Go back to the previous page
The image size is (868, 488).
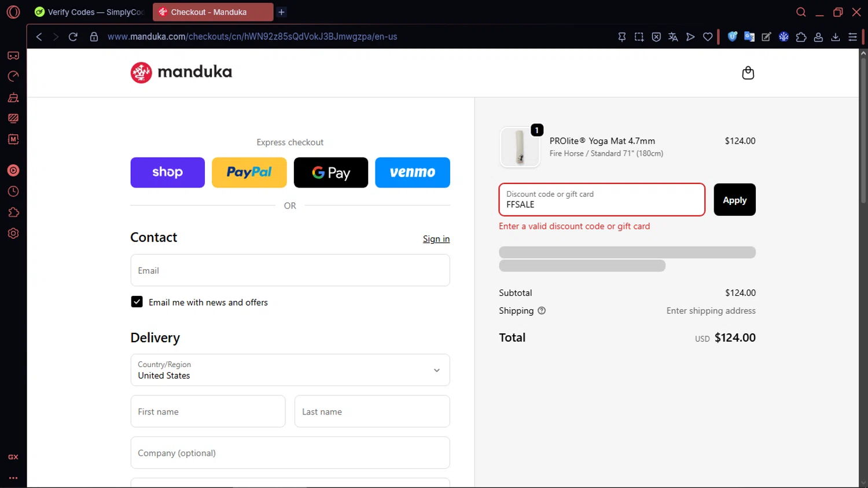tap(39, 36)
